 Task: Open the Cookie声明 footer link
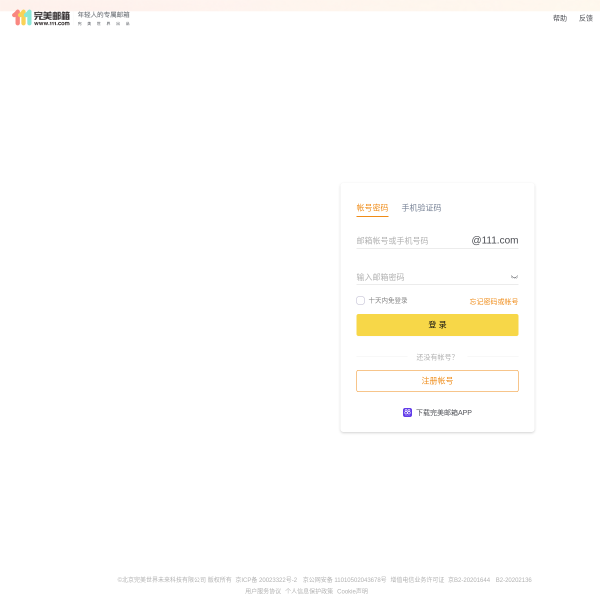pos(352,591)
